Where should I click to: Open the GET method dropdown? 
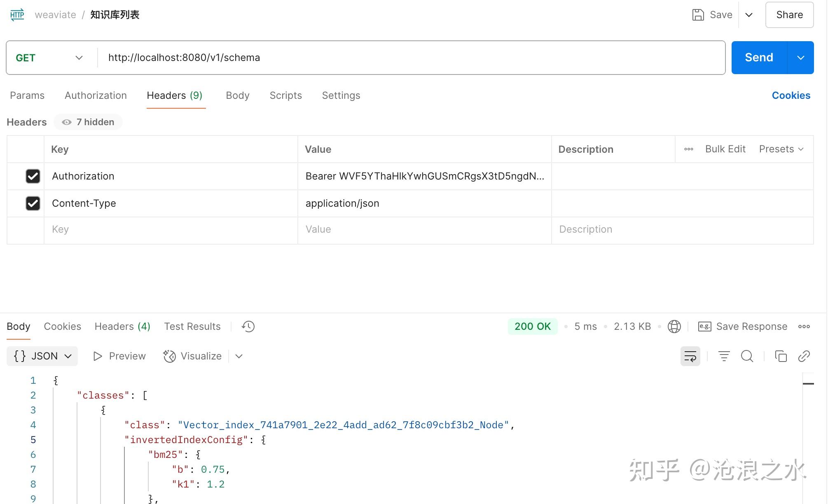[x=49, y=58]
